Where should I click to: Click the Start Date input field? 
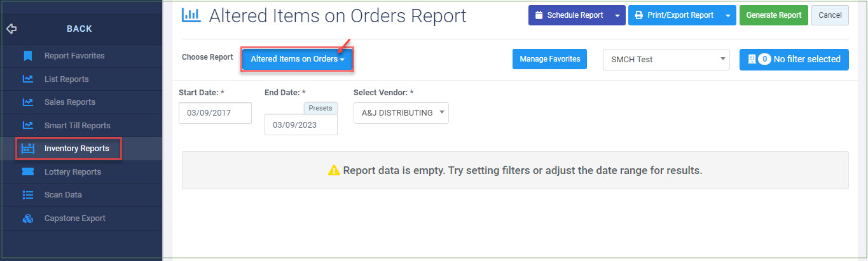pos(215,113)
